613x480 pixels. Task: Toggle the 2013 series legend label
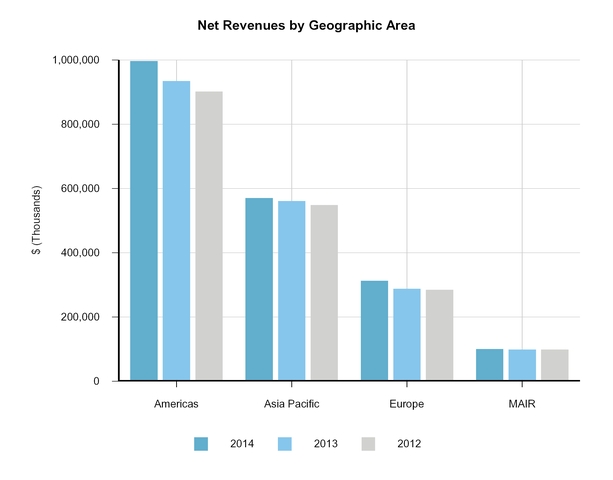click(325, 443)
